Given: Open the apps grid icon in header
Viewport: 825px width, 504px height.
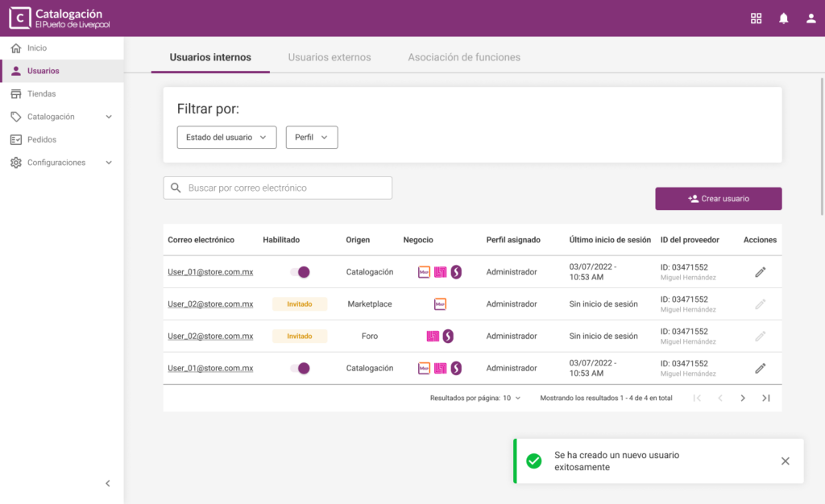Looking at the screenshot, I should click(x=756, y=19).
